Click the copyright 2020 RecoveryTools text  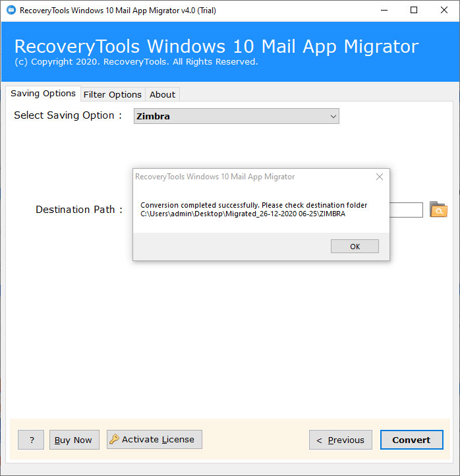[x=136, y=61]
